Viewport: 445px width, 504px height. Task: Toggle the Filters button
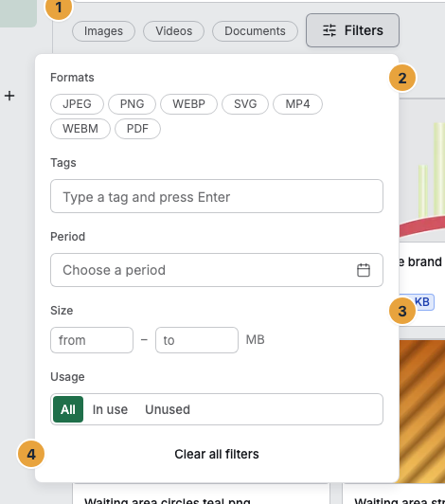coord(352,30)
